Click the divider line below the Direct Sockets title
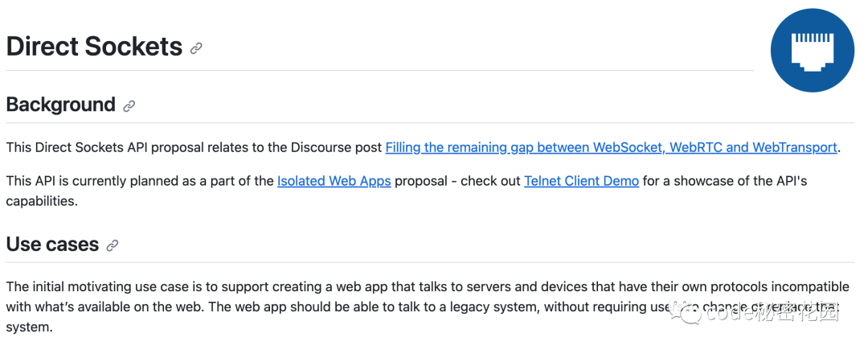The width and height of the screenshot is (868, 350). 379,71
